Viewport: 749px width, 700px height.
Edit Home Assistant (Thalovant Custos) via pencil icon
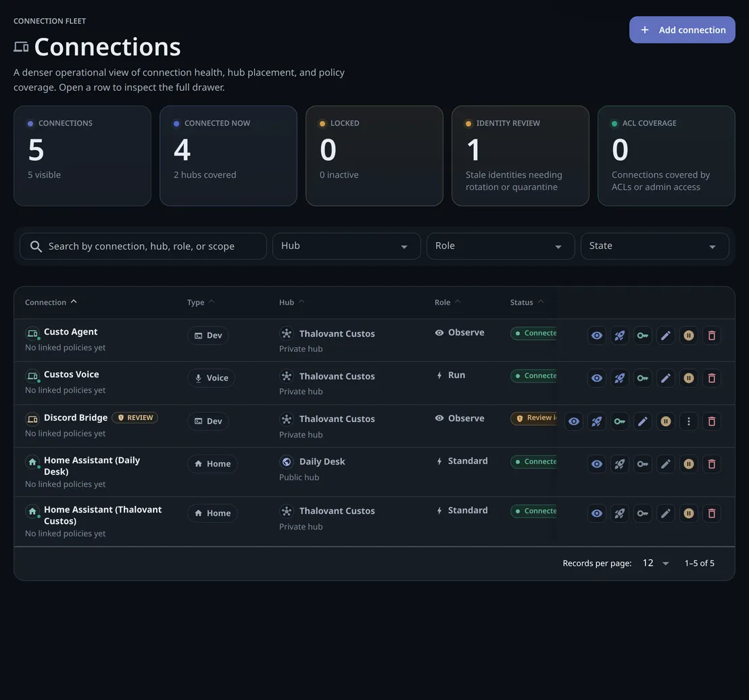click(x=665, y=513)
